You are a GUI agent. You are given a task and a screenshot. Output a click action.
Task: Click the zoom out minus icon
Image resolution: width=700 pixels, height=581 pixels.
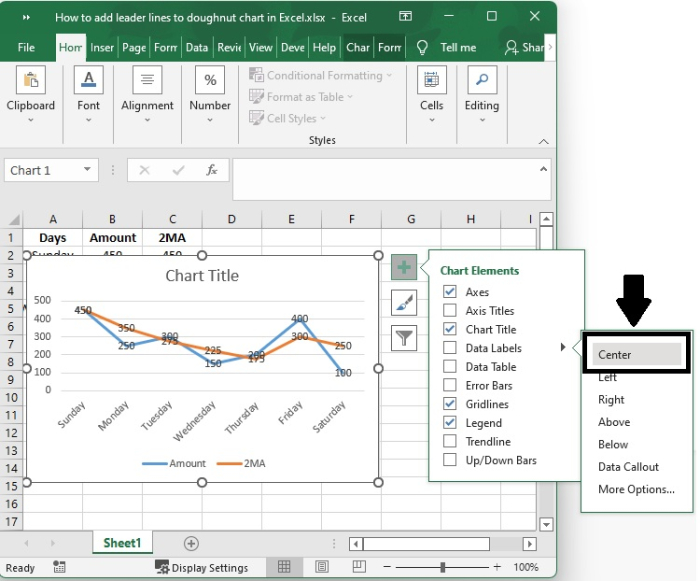click(387, 567)
